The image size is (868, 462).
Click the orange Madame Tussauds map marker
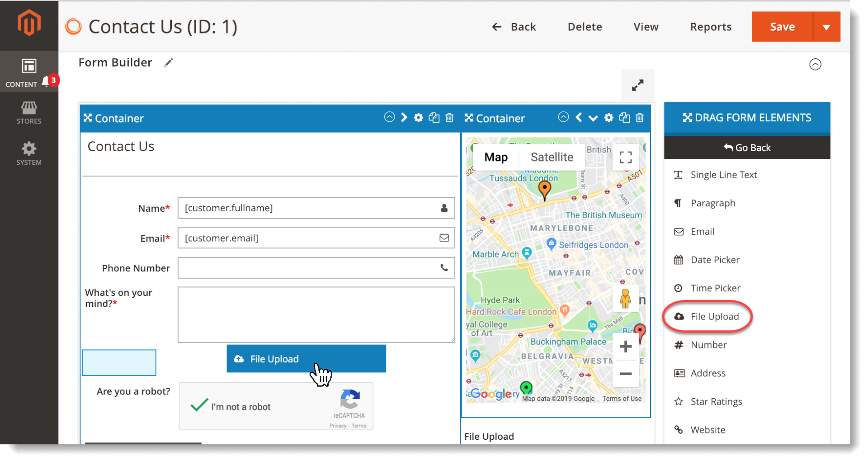point(545,190)
